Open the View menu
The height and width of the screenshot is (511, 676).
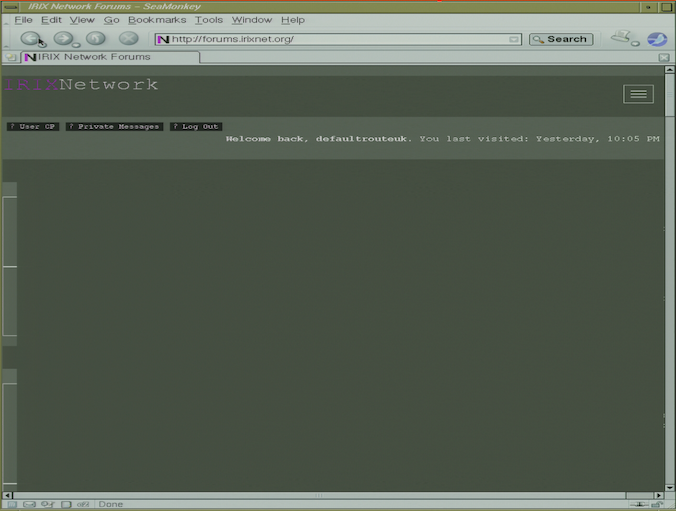point(82,20)
